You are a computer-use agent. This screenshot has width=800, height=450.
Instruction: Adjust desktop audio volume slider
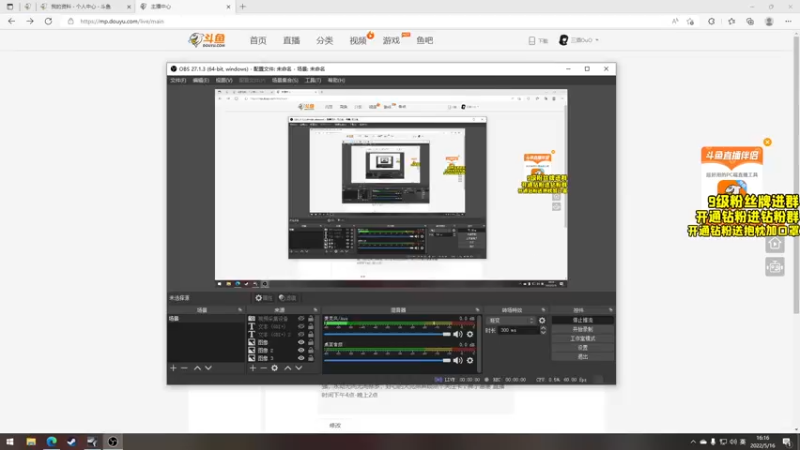click(x=387, y=360)
